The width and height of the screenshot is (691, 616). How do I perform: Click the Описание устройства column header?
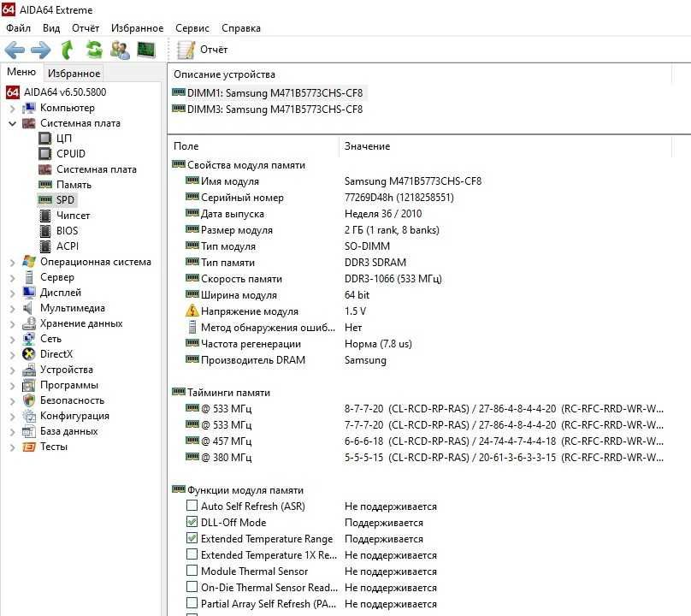420,74
